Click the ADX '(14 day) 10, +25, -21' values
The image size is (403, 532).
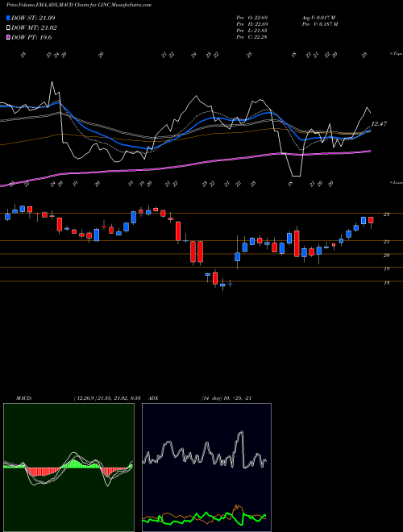pos(226,398)
